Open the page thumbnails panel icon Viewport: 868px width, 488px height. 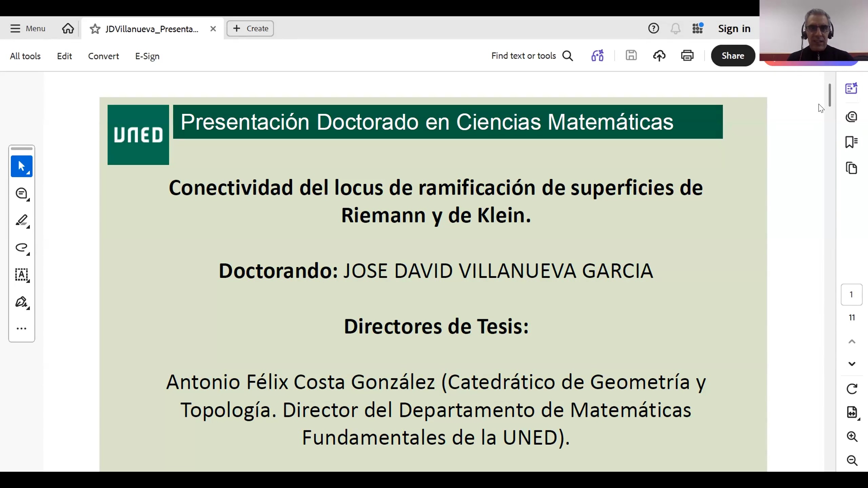[x=851, y=168]
